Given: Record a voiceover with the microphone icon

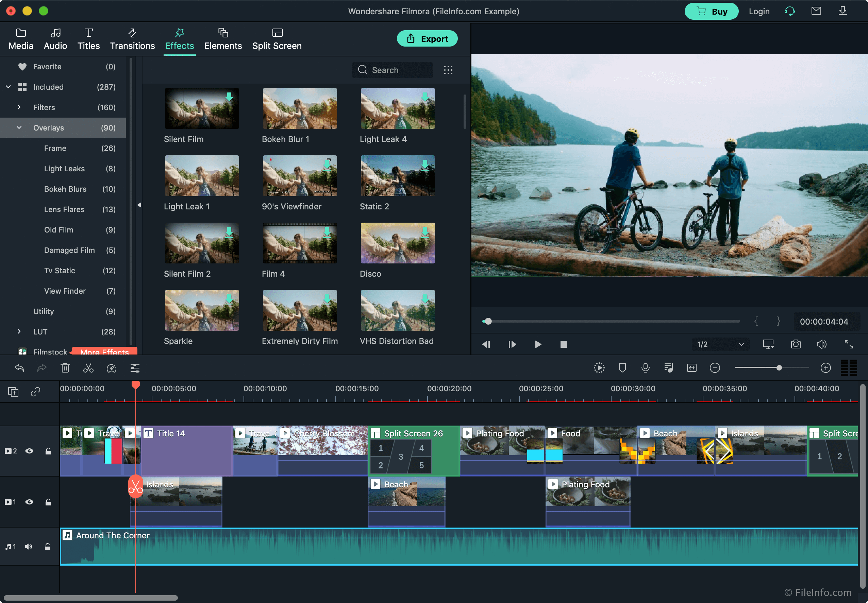Looking at the screenshot, I should click(x=645, y=368).
